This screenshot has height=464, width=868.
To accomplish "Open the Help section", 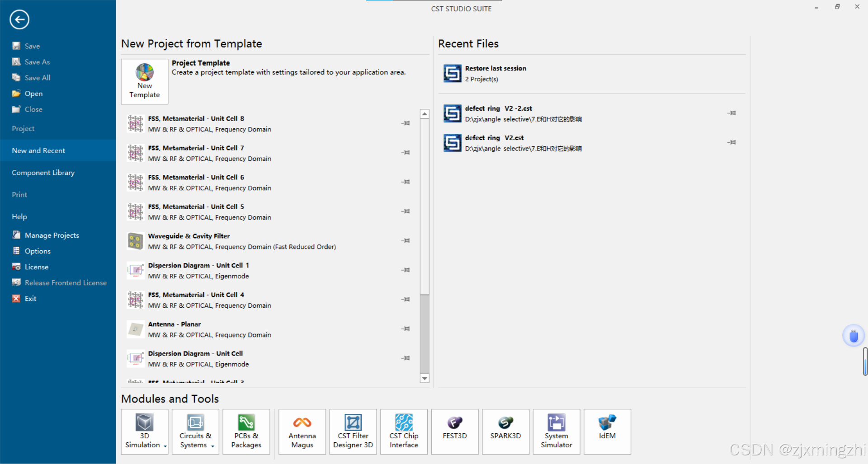I will [x=19, y=216].
